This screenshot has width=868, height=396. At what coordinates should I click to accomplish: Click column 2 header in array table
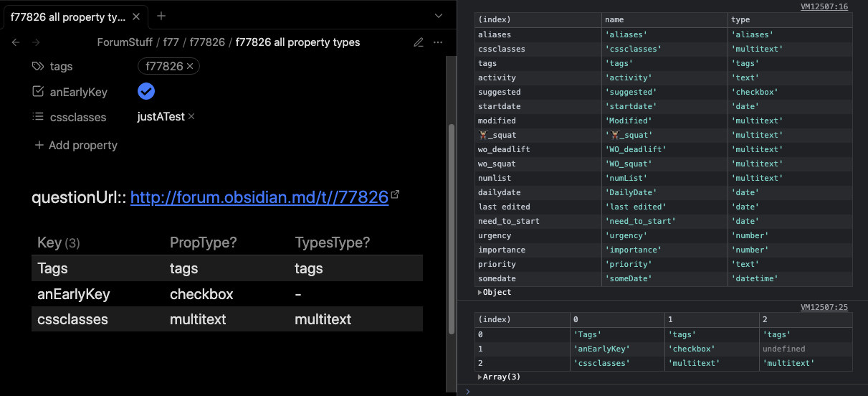click(806, 320)
